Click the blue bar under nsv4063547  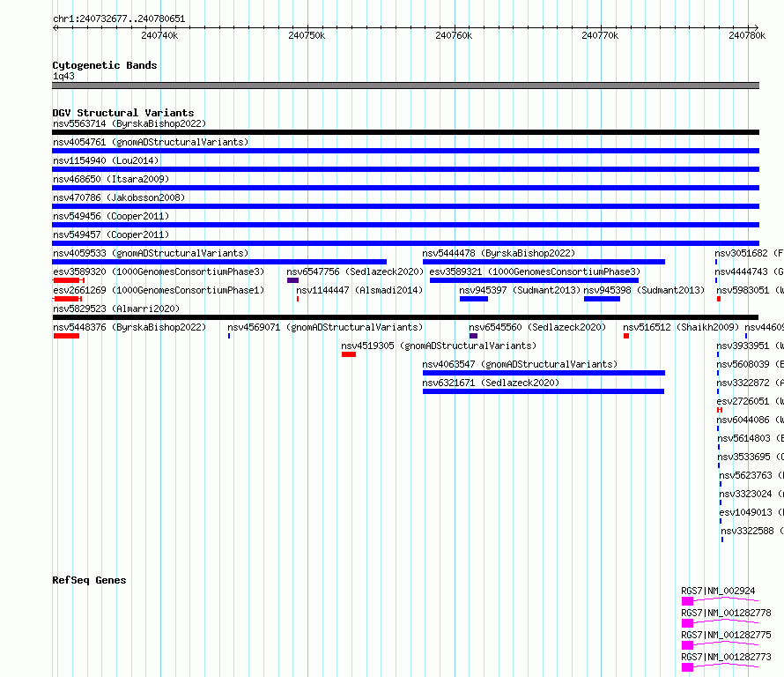tap(544, 373)
